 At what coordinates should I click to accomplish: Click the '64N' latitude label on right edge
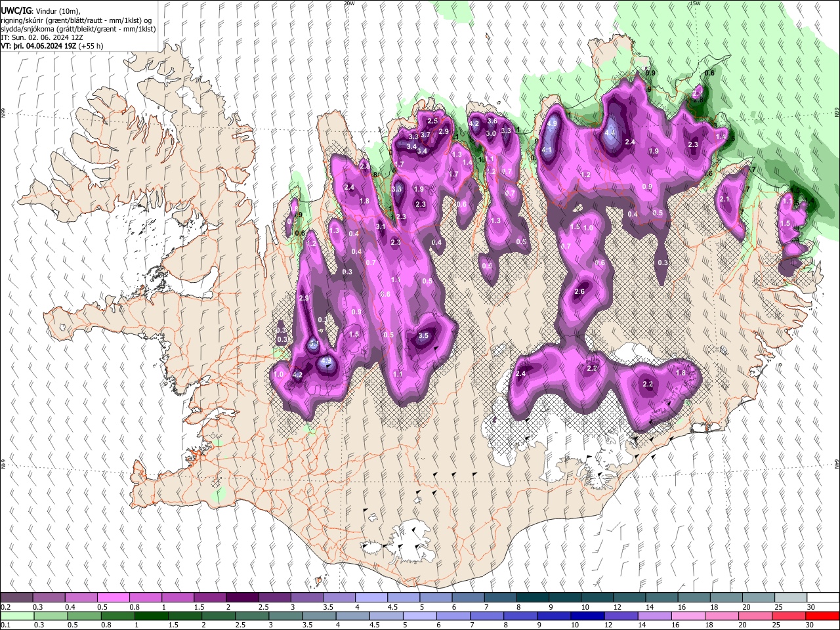pos(837,463)
